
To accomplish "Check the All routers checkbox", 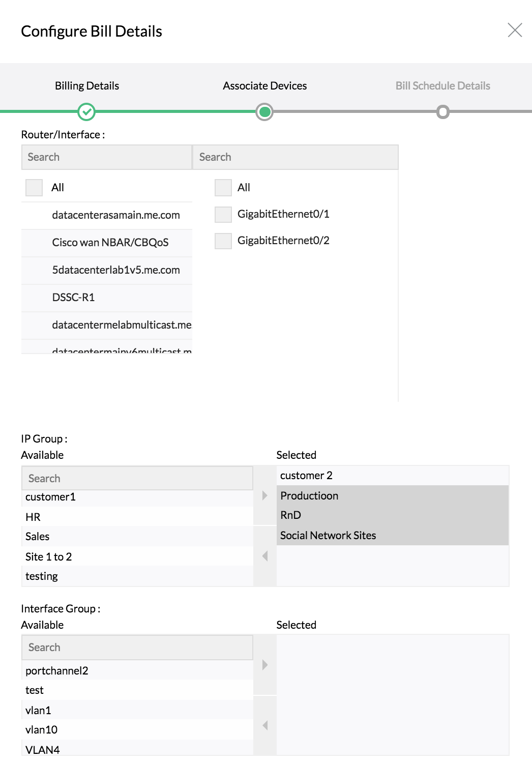I will coord(34,188).
